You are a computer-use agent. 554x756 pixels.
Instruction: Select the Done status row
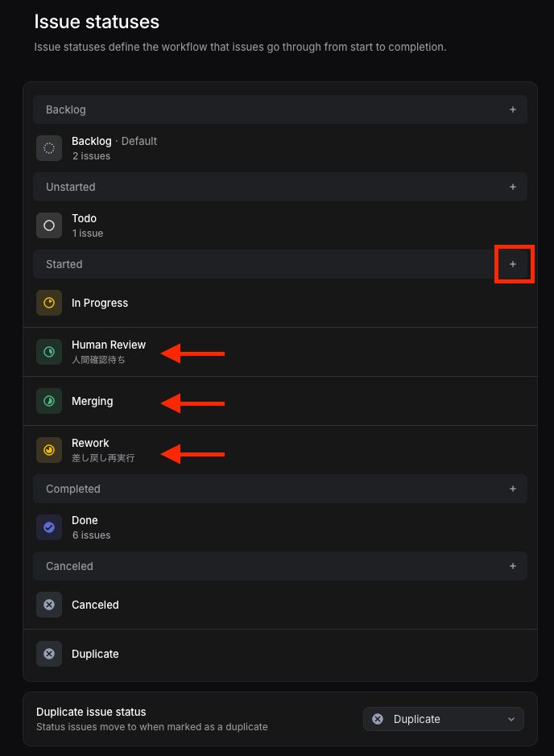point(280,527)
